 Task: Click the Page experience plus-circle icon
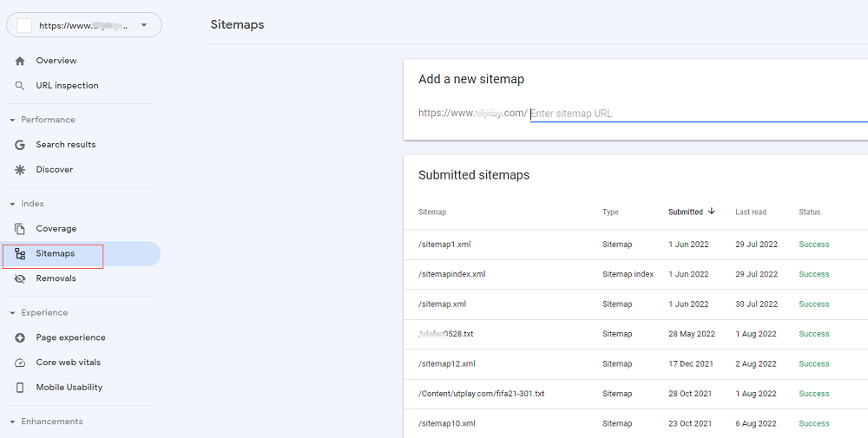tap(20, 338)
